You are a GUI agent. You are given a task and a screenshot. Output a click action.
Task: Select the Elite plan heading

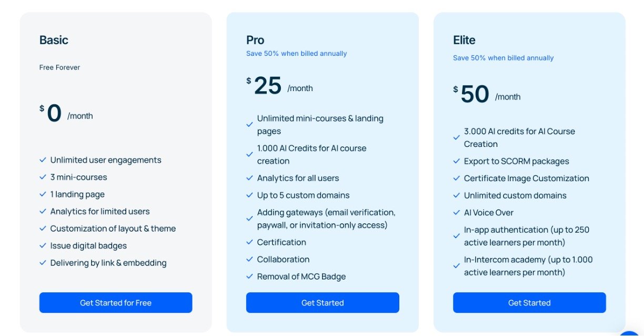[x=464, y=40]
